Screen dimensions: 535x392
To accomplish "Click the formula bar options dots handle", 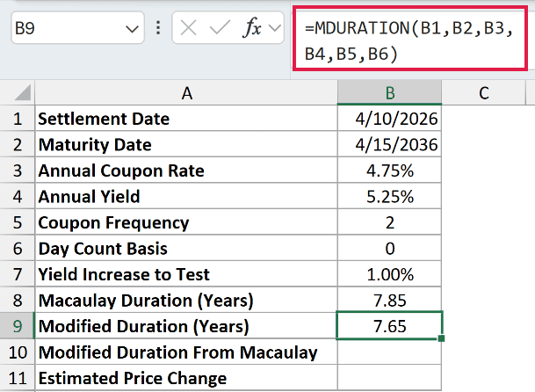I will 158,27.
